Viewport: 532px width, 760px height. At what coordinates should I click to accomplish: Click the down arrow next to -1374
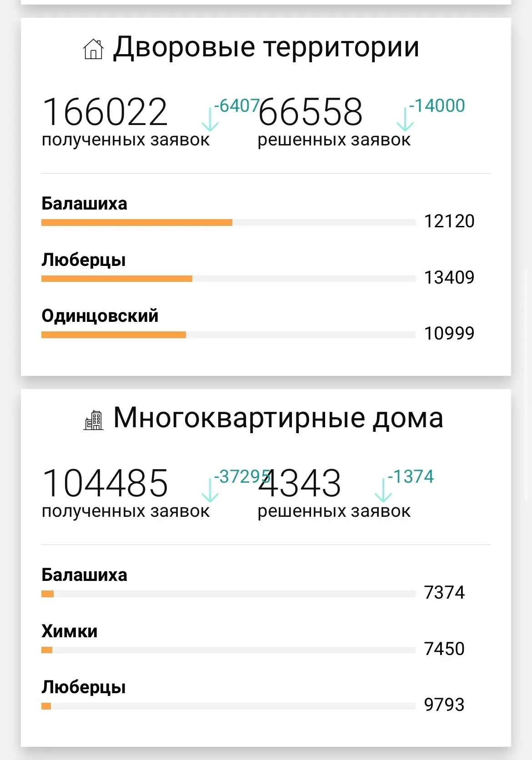pos(383,490)
